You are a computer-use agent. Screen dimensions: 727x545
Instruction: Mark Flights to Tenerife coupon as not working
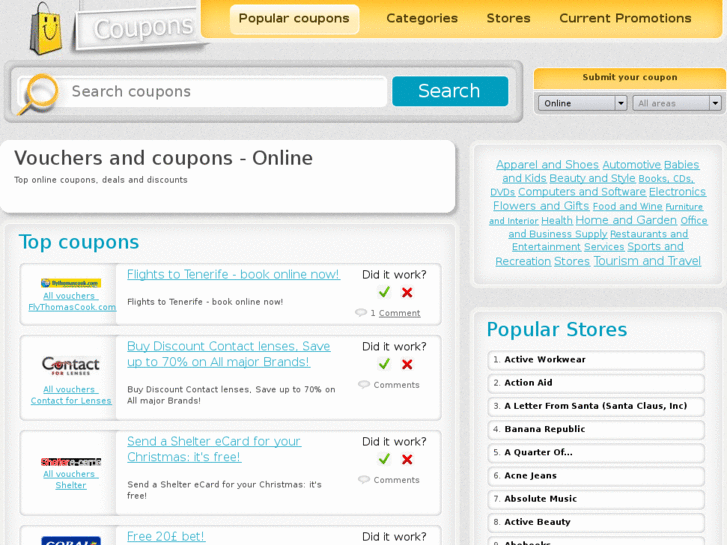pos(407,292)
